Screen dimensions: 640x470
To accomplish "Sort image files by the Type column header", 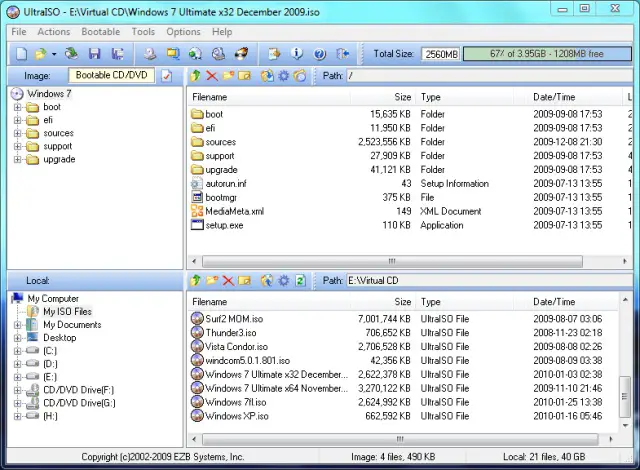I will pos(464,97).
